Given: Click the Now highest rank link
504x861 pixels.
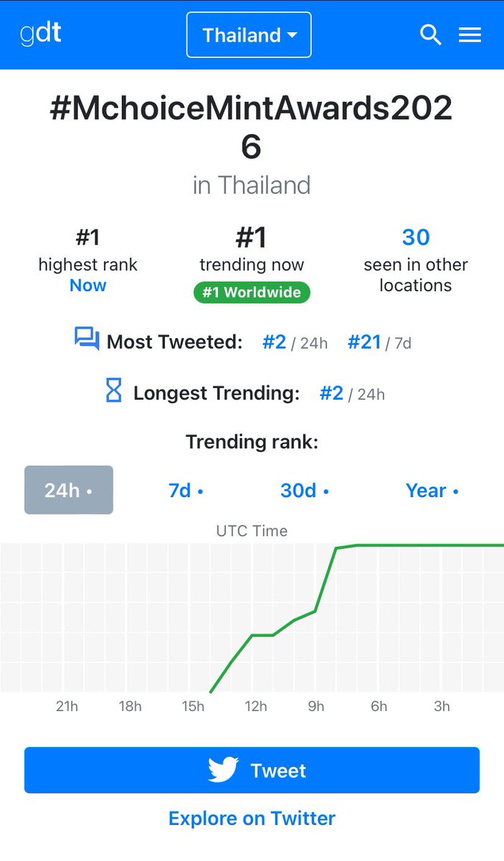Looking at the screenshot, I should point(88,286).
